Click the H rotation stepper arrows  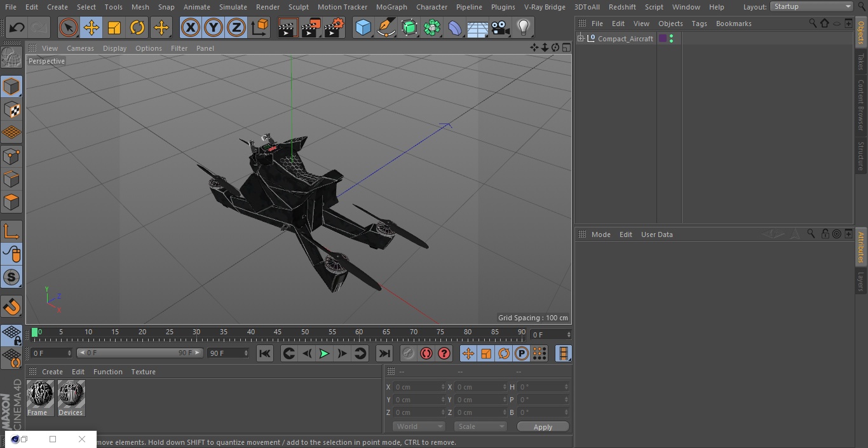tap(568, 387)
